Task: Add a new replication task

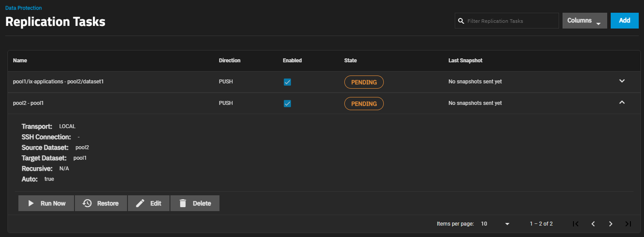Action: point(624,21)
